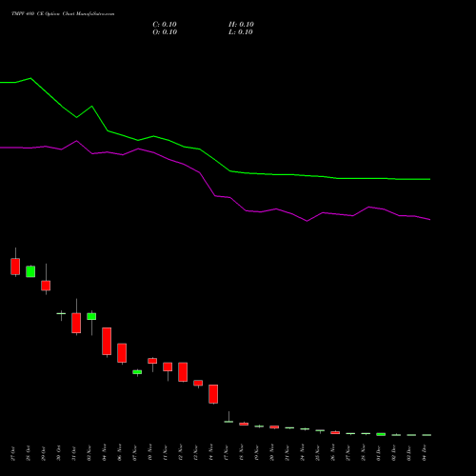Click the '29 Oct' date axis label
This screenshot has height=476, width=476.
(x=44, y=453)
